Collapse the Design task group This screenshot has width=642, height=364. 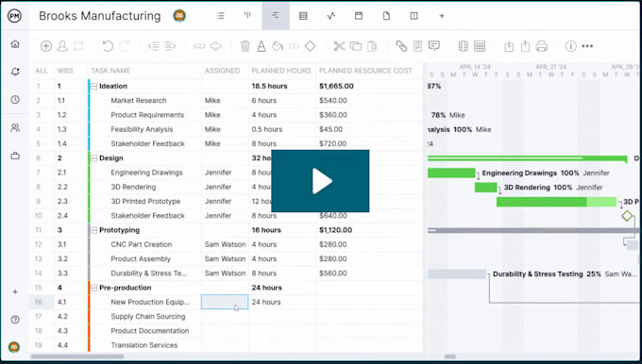[x=93, y=157]
